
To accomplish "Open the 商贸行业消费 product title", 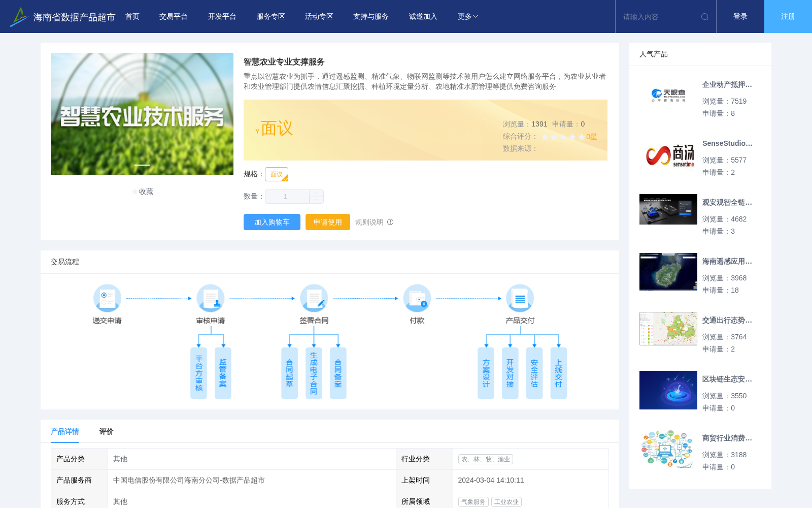I will [x=727, y=438].
